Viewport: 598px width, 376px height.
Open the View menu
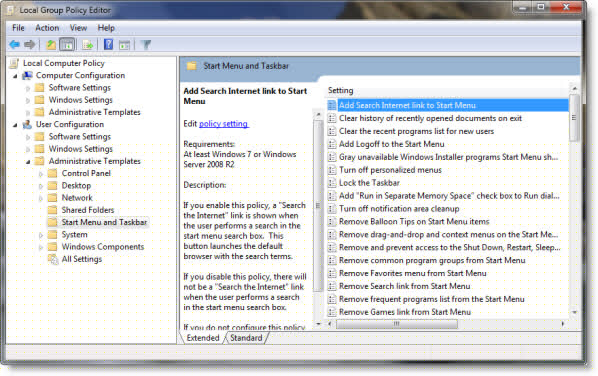(78, 28)
